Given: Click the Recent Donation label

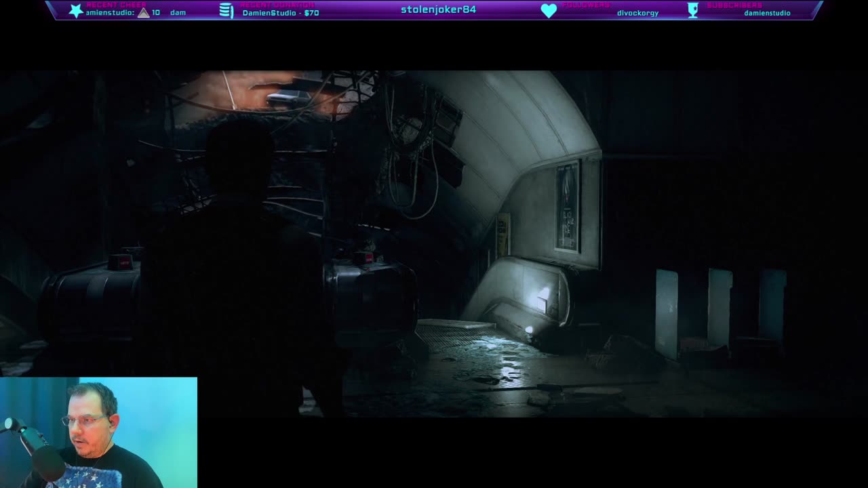Looking at the screenshot, I should click(277, 5).
